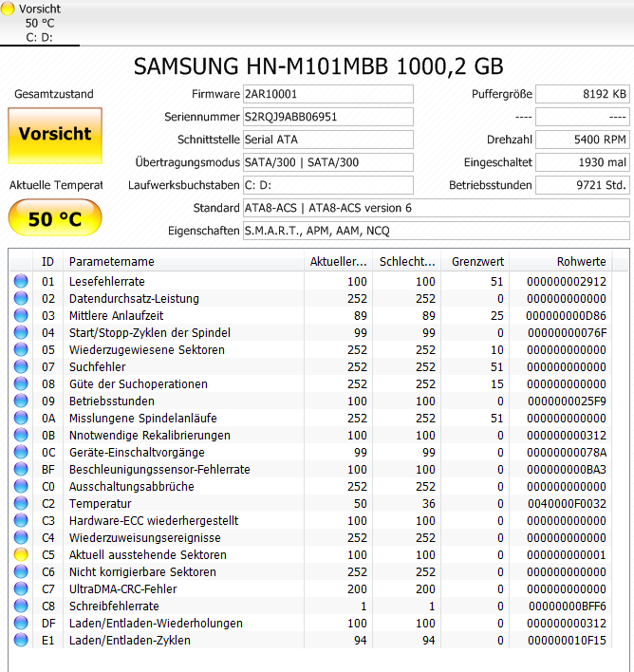Select the UltraDMA-CRC-Fehler parameter name
The width and height of the screenshot is (634, 672).
click(x=123, y=589)
